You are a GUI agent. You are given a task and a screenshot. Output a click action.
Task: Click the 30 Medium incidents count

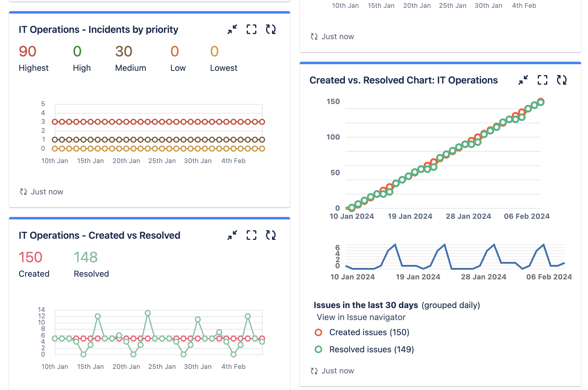(x=124, y=51)
